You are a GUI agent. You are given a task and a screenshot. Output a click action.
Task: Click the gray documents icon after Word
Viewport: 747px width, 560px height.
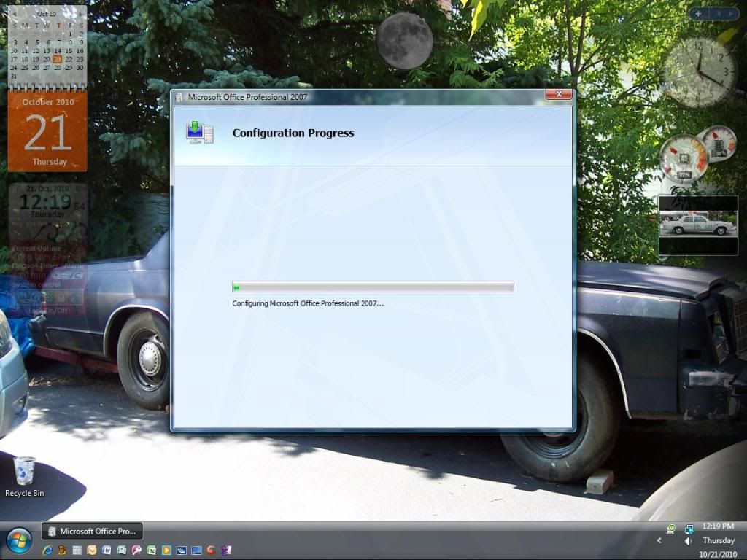(122, 551)
